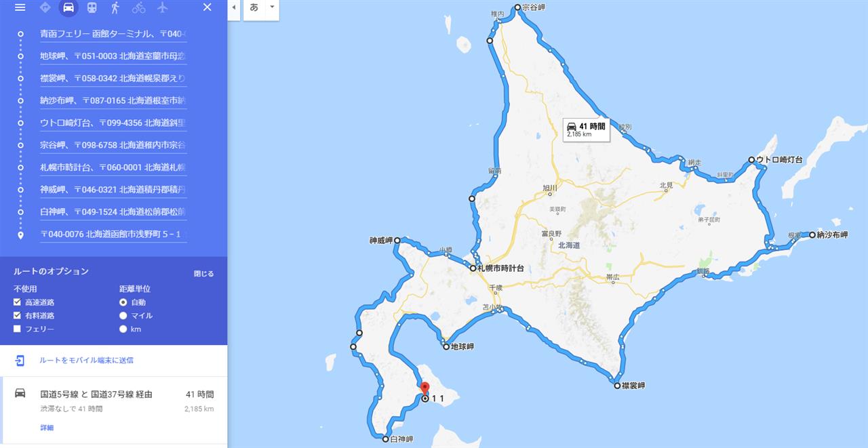Collapse the side panel arrow

pyautogui.click(x=234, y=7)
